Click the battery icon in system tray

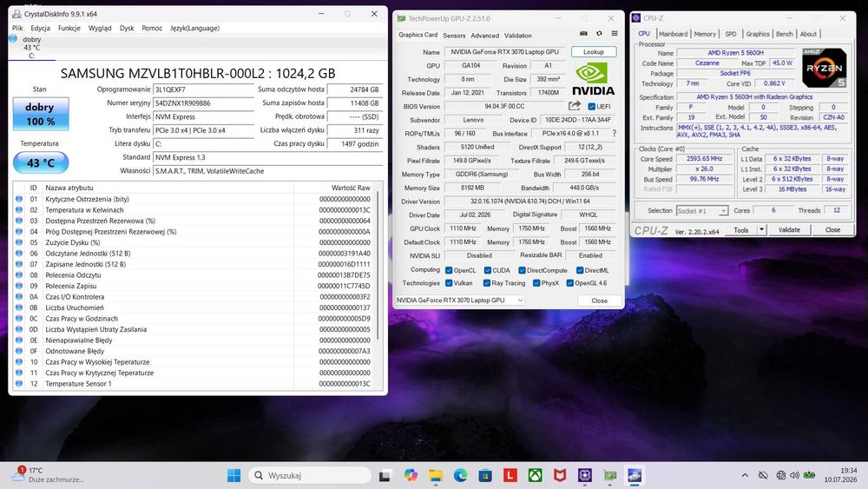pyautogui.click(x=809, y=475)
